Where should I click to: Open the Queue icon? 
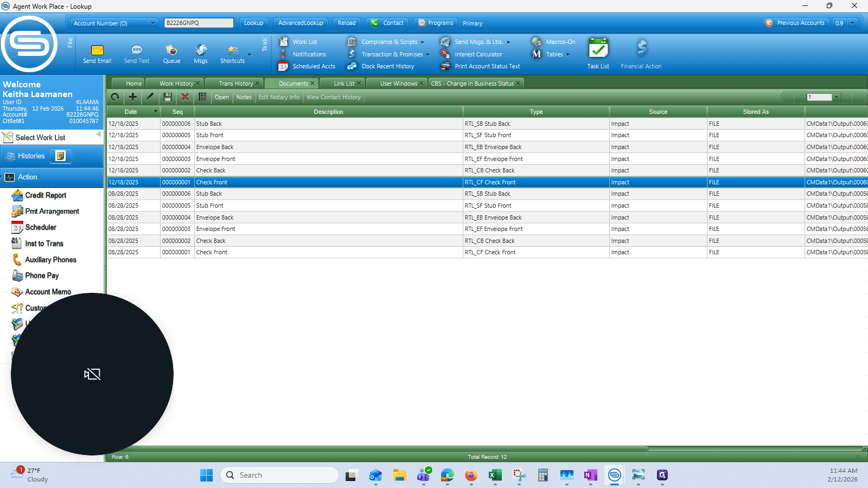(171, 50)
